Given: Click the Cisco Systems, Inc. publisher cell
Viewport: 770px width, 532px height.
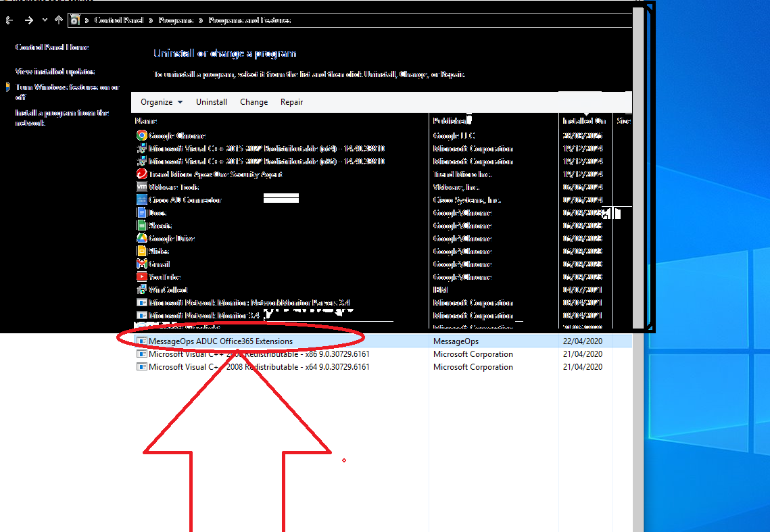Looking at the screenshot, I should click(467, 199).
